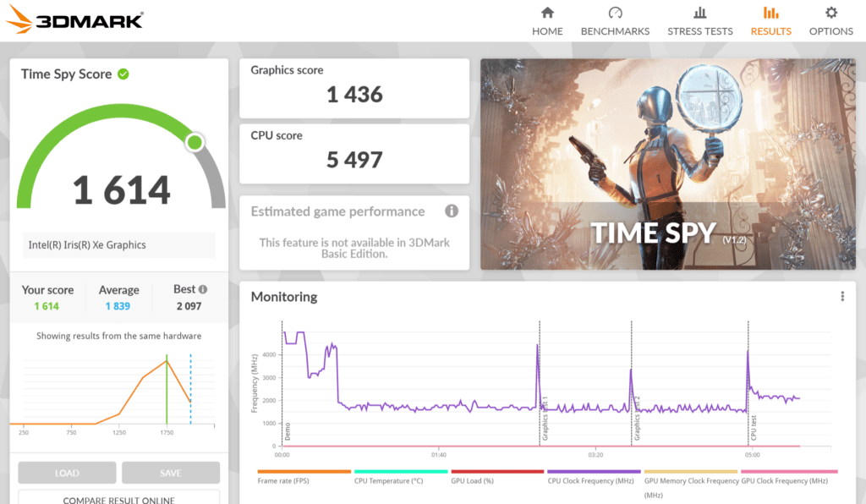
Task: Click the info icon for Estimated game performance
Action: [x=452, y=211]
